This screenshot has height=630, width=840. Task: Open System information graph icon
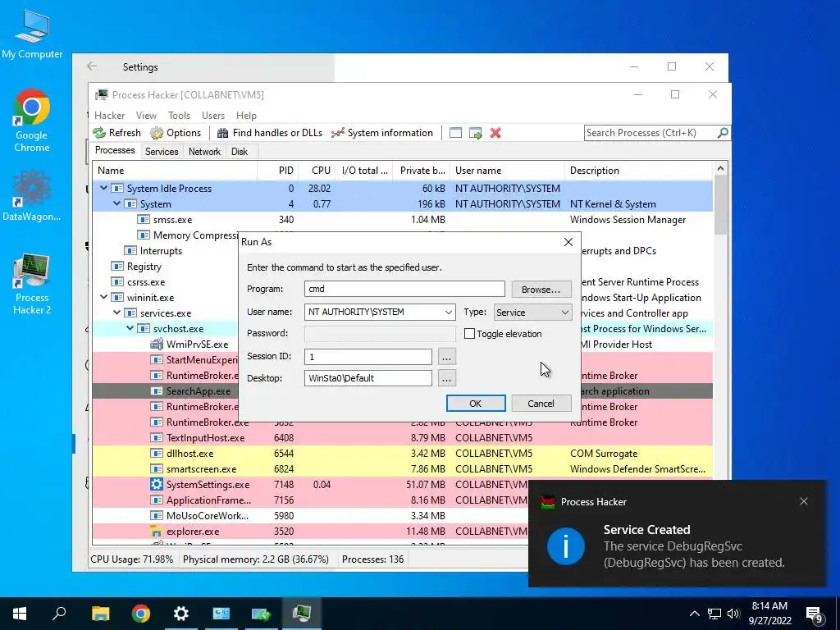point(337,133)
